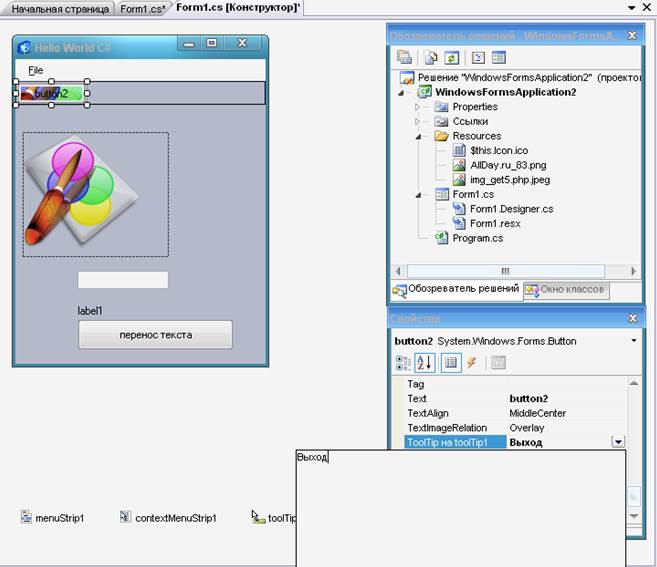Click the Overlay property value
The height and width of the screenshot is (567, 657).
tap(527, 428)
